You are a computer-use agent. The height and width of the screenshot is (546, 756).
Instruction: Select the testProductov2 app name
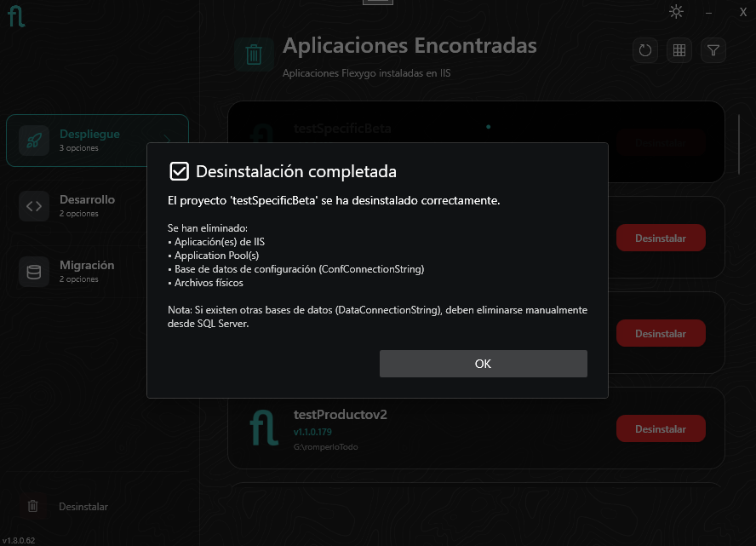pyautogui.click(x=340, y=414)
